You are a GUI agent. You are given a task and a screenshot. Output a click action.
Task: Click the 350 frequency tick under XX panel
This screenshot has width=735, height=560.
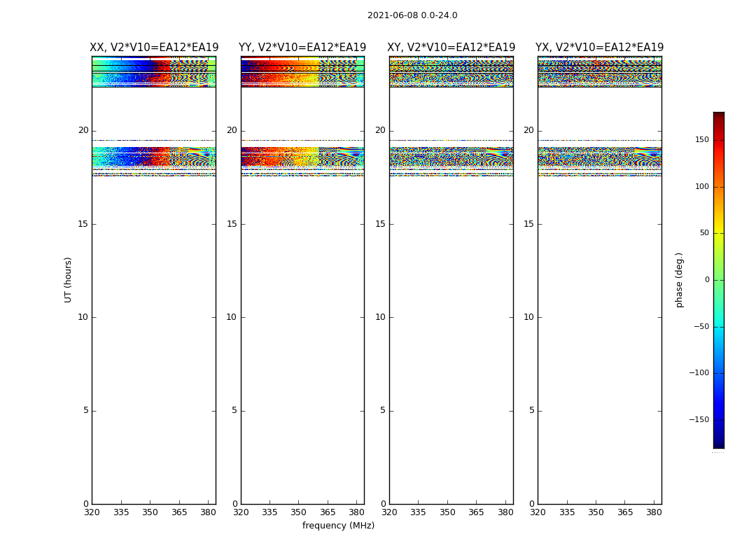150,512
